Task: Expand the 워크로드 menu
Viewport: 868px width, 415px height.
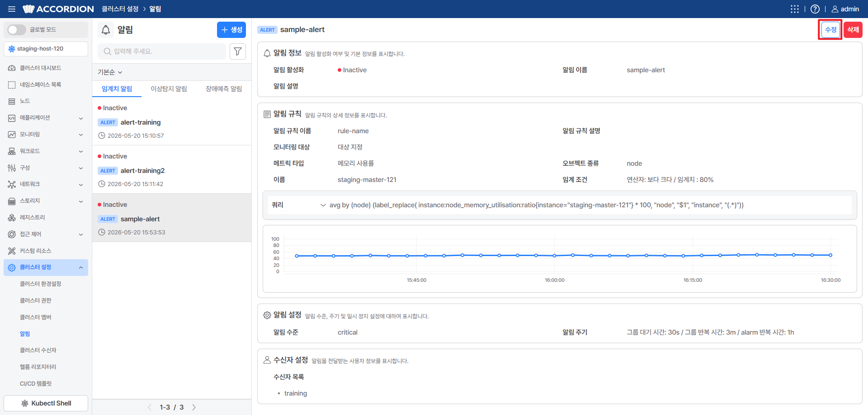Action: tap(46, 151)
